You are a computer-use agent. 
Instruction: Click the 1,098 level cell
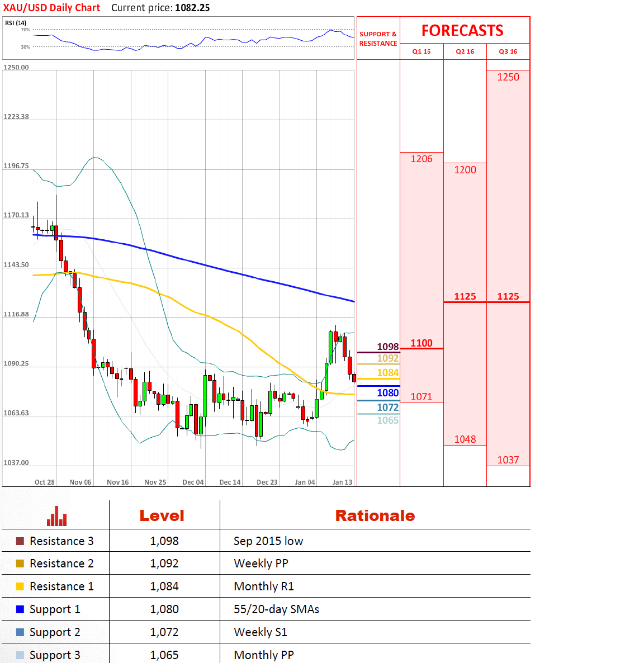(164, 541)
